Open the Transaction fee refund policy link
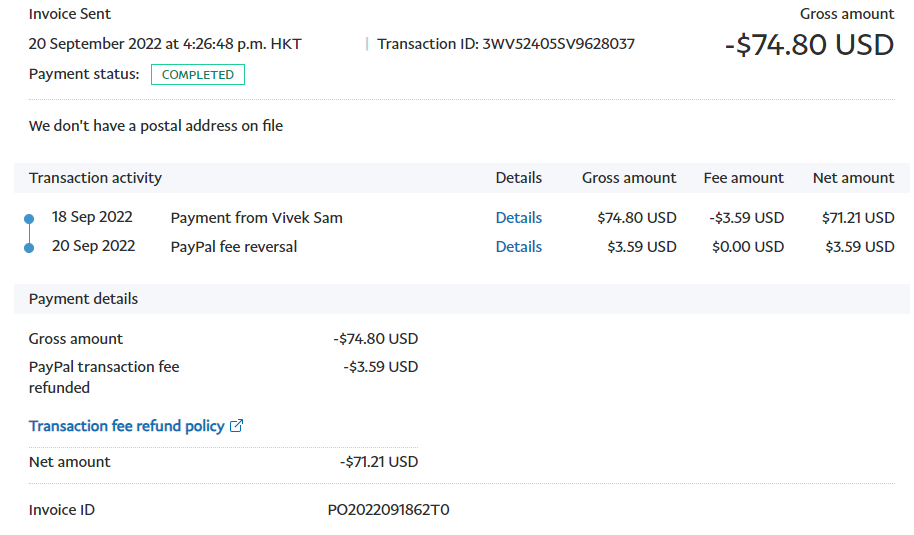 pos(127,426)
